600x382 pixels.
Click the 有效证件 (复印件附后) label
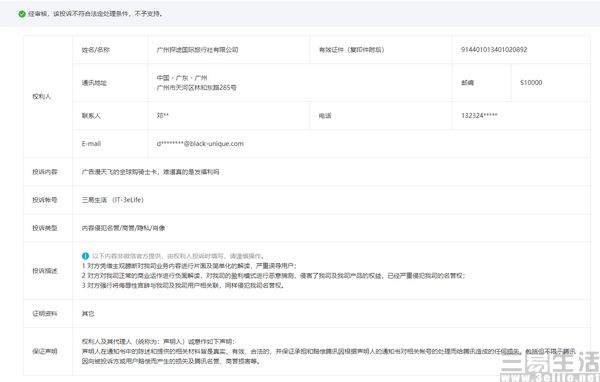[x=352, y=50]
